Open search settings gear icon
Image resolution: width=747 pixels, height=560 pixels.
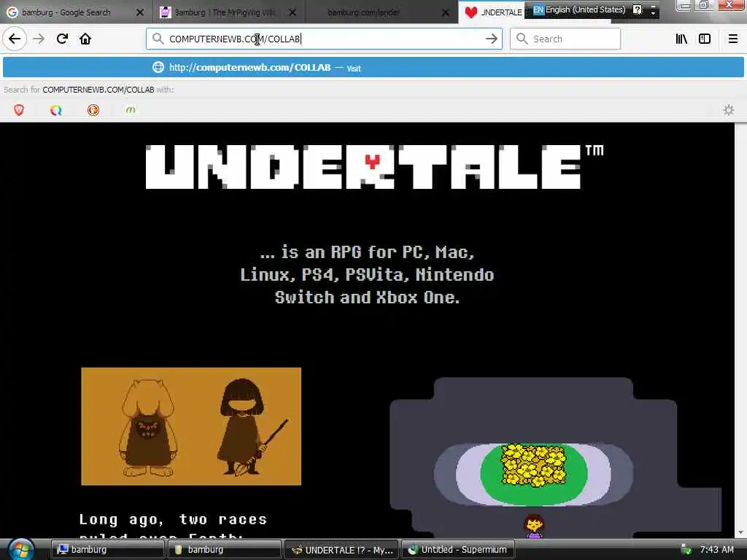point(729,110)
